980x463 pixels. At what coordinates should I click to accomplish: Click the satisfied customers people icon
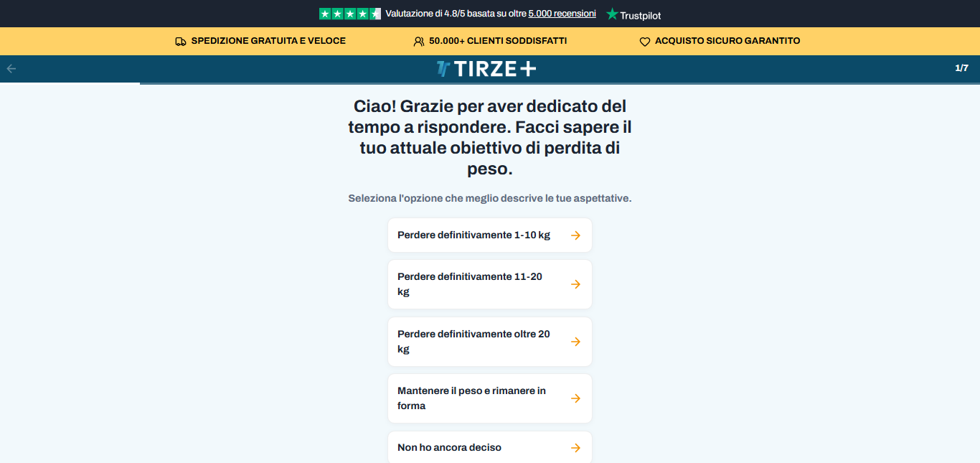point(419,42)
